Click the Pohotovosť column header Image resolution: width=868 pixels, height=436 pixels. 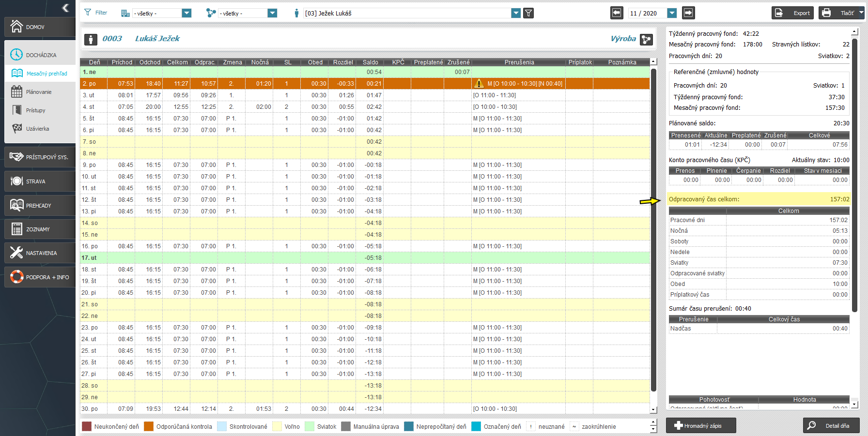pos(713,400)
